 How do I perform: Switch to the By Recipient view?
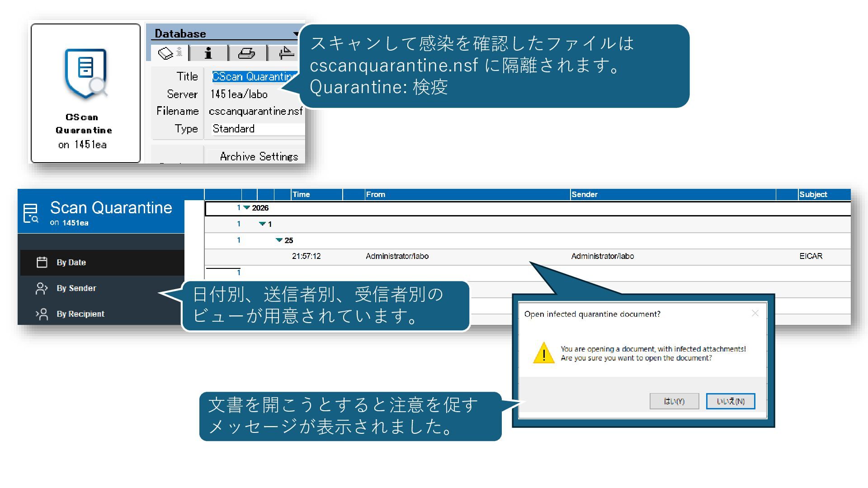[x=80, y=314]
